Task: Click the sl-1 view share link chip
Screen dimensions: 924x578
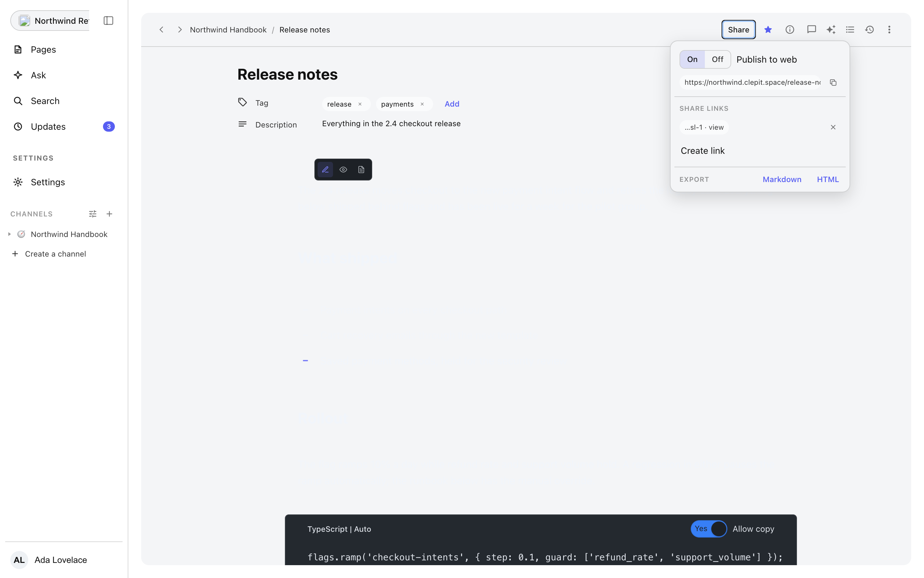Action: [x=704, y=127]
